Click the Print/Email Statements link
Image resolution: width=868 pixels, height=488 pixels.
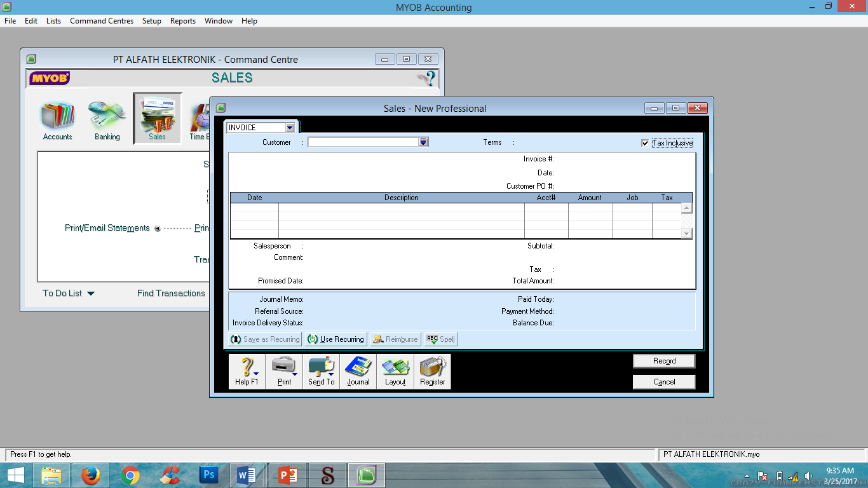(x=106, y=227)
